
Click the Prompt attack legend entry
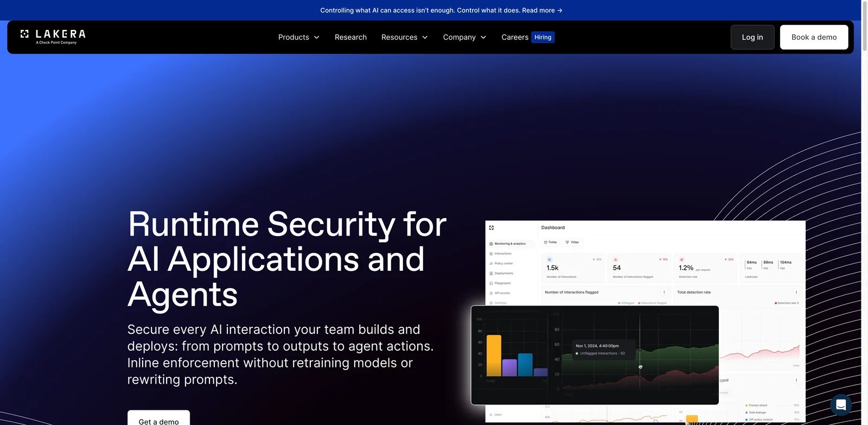(x=756, y=405)
